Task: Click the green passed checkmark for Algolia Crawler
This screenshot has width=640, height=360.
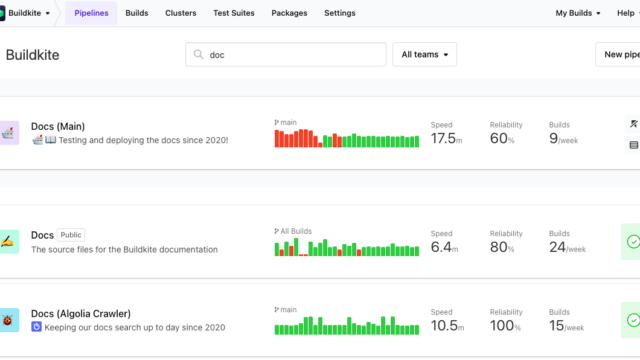Action: point(633,320)
